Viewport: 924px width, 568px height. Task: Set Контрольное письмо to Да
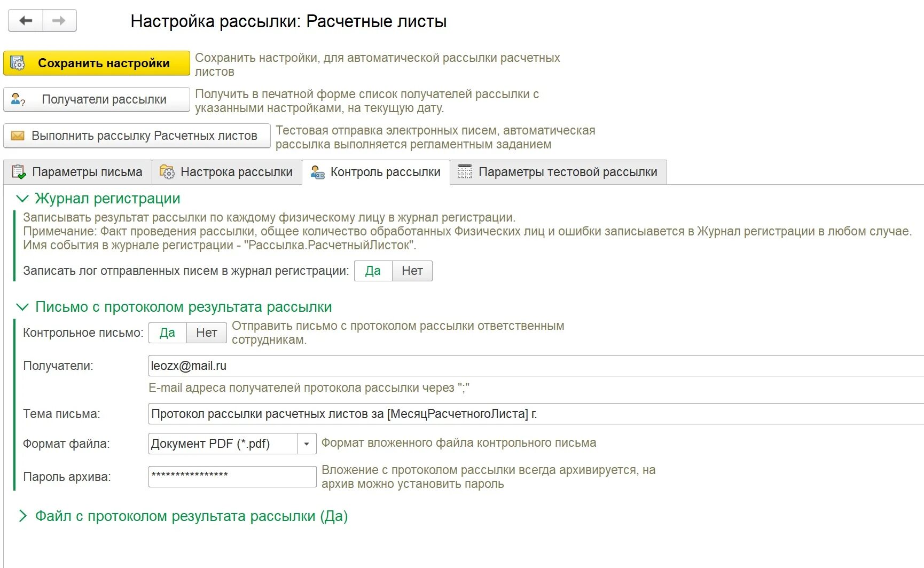pos(167,333)
